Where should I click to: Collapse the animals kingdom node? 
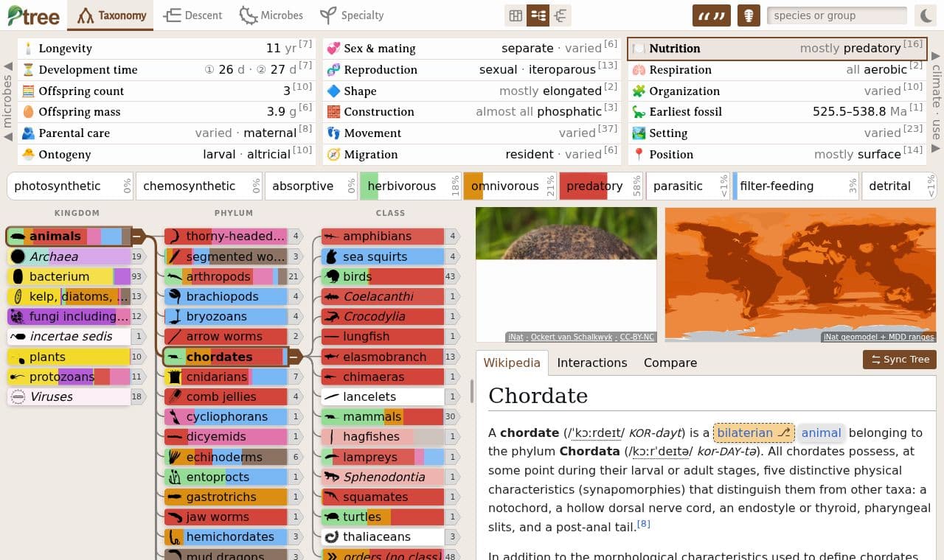coord(137,237)
